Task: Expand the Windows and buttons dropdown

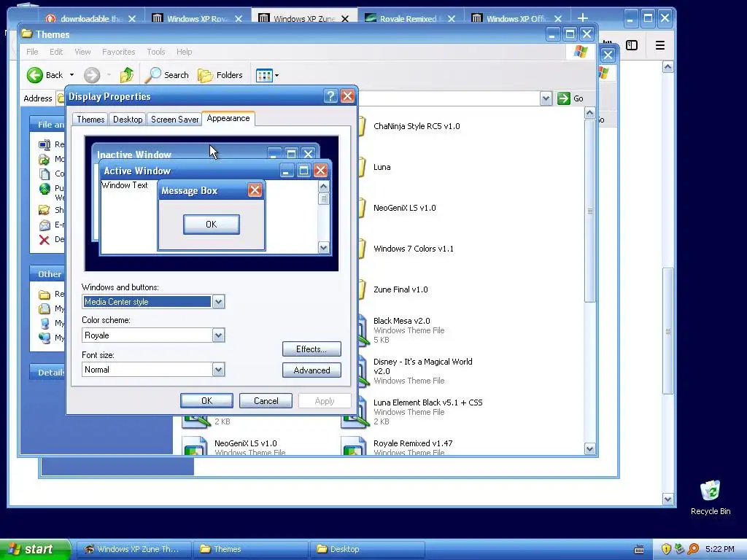Action: coord(218,301)
